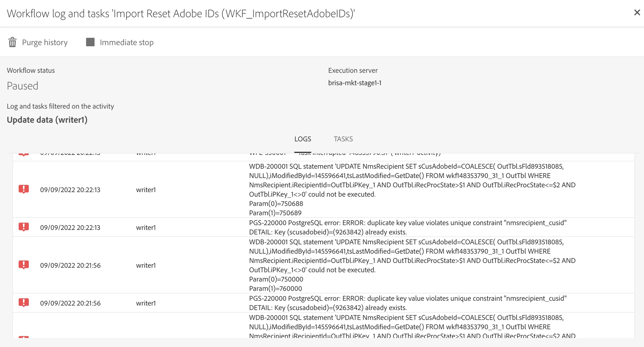Click the Purge history button label
Image resolution: width=644 pixels, height=347 pixels.
tap(45, 42)
